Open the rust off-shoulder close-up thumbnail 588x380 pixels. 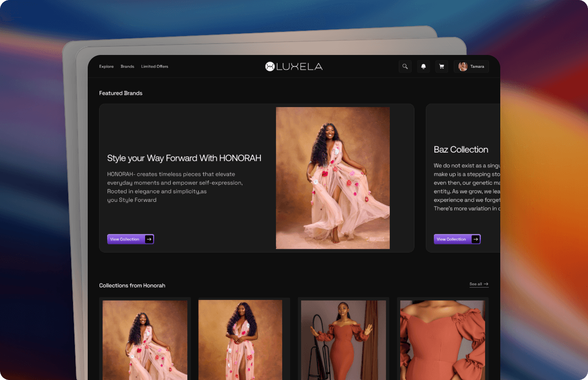[442, 339]
